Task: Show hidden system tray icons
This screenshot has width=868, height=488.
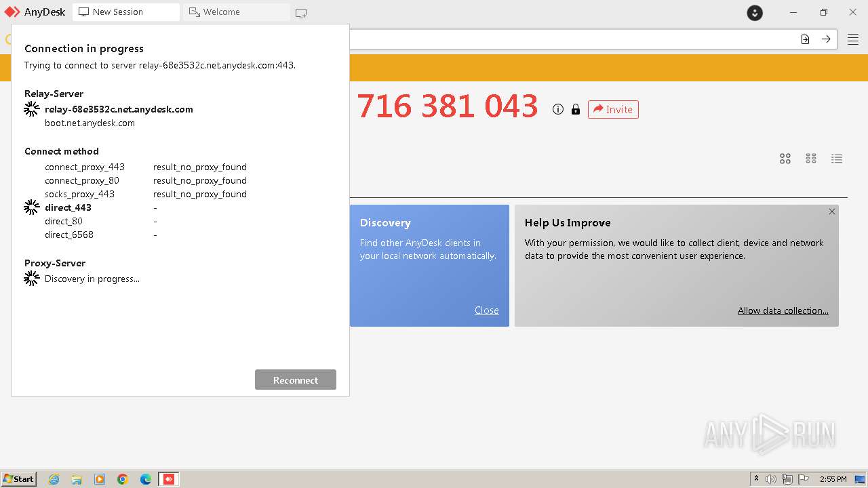Action: (756, 479)
